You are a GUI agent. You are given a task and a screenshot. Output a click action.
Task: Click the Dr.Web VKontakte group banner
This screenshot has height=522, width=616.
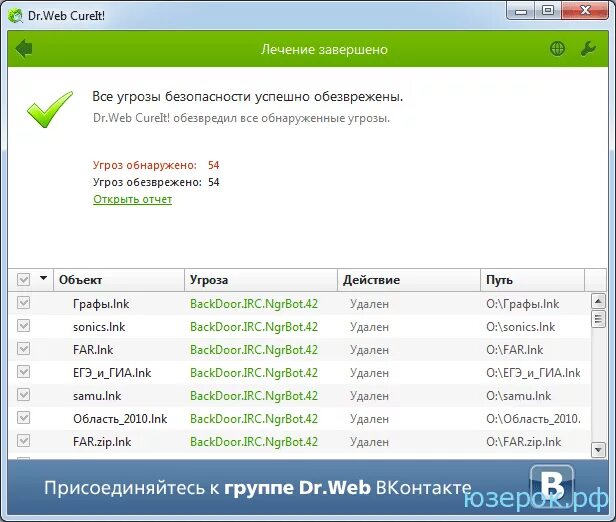pyautogui.click(x=308, y=487)
